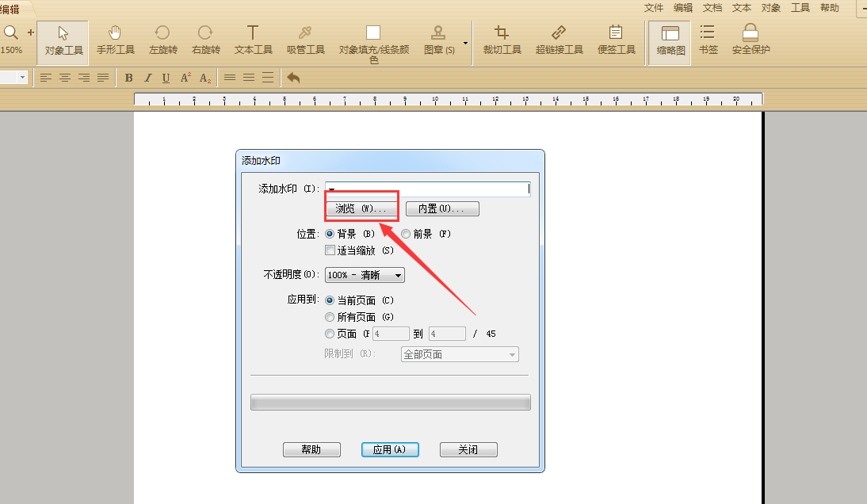Image resolution: width=867 pixels, height=504 pixels.
Task: Open the 书签 bookmarks panel
Action: [x=708, y=40]
